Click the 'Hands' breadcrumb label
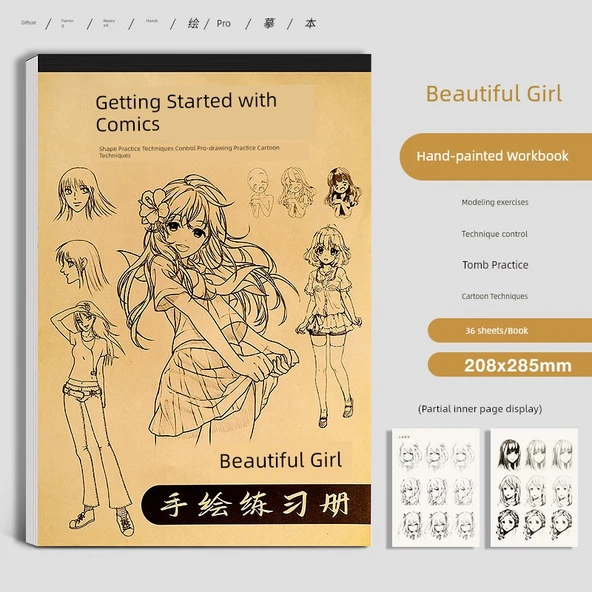592x592 pixels. click(152, 21)
